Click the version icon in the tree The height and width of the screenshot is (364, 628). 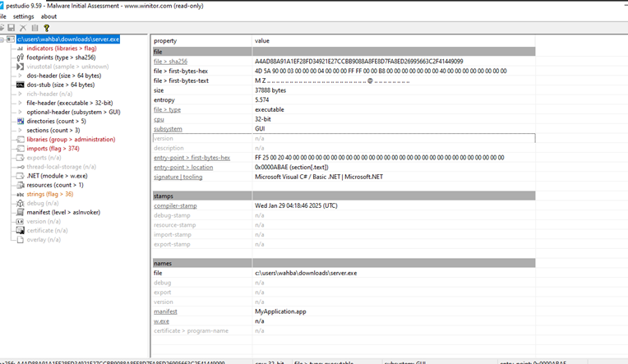[x=20, y=222]
